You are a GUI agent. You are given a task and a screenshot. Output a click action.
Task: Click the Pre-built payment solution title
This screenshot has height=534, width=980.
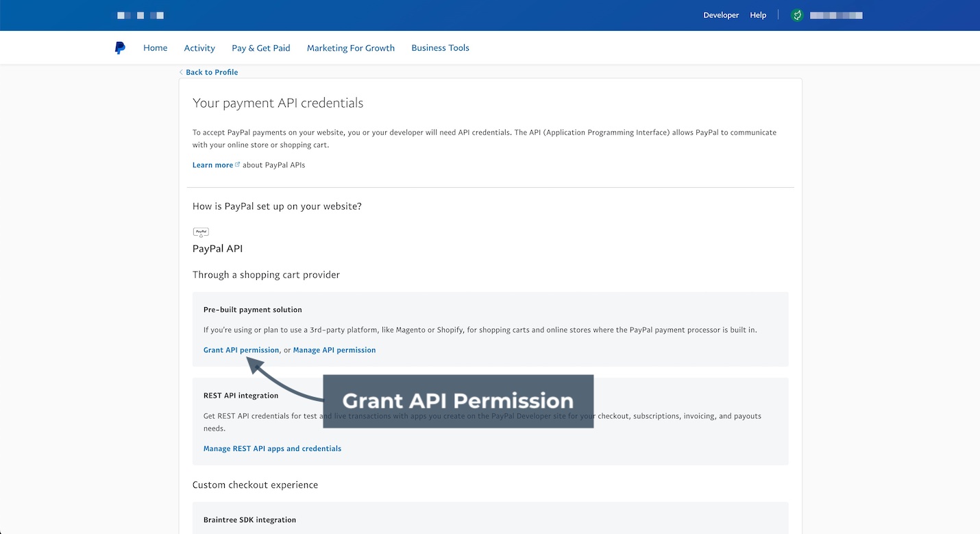click(253, 310)
